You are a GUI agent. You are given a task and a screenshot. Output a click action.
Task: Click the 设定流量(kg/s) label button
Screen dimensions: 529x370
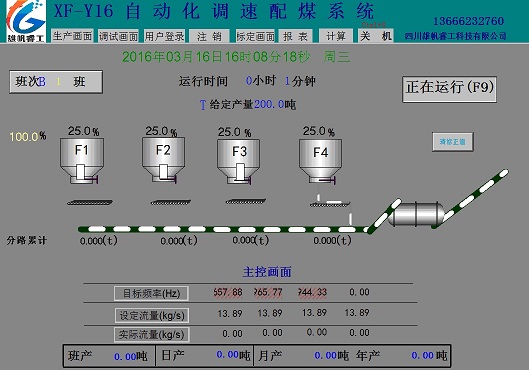[x=151, y=315]
